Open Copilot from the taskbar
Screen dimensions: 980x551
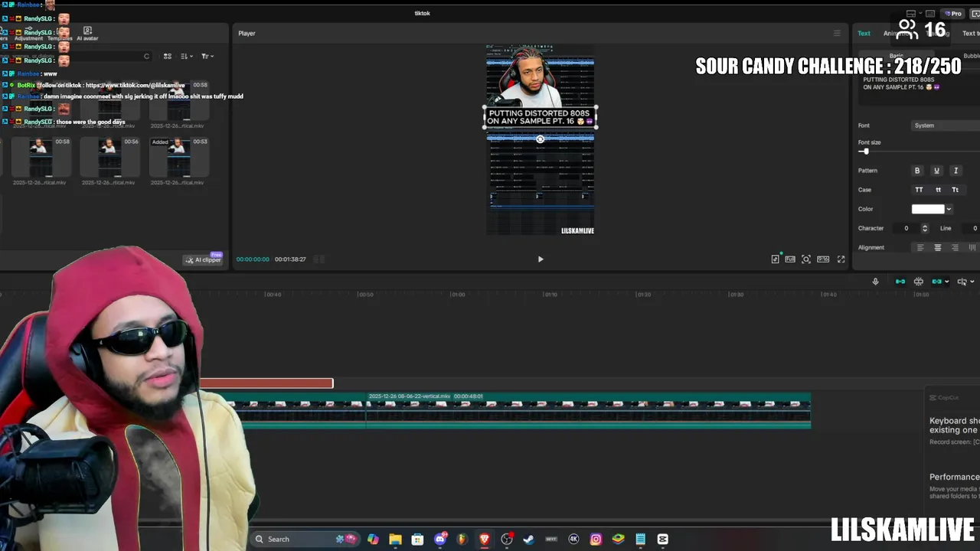[373, 540]
